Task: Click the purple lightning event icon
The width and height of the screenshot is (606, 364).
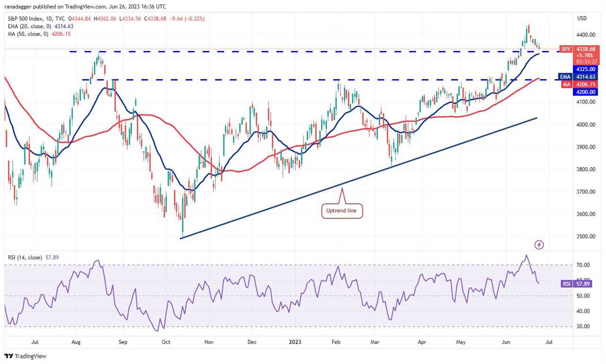Action: click(x=539, y=245)
